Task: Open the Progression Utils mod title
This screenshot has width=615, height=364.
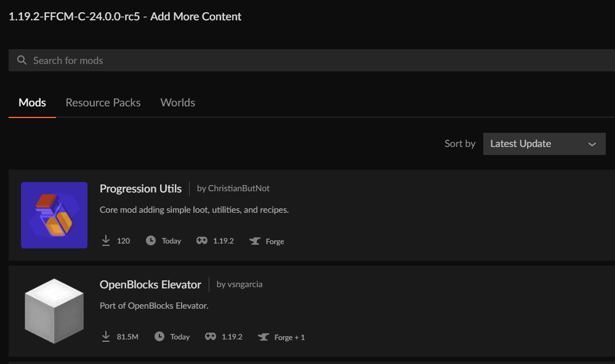Action: point(140,188)
